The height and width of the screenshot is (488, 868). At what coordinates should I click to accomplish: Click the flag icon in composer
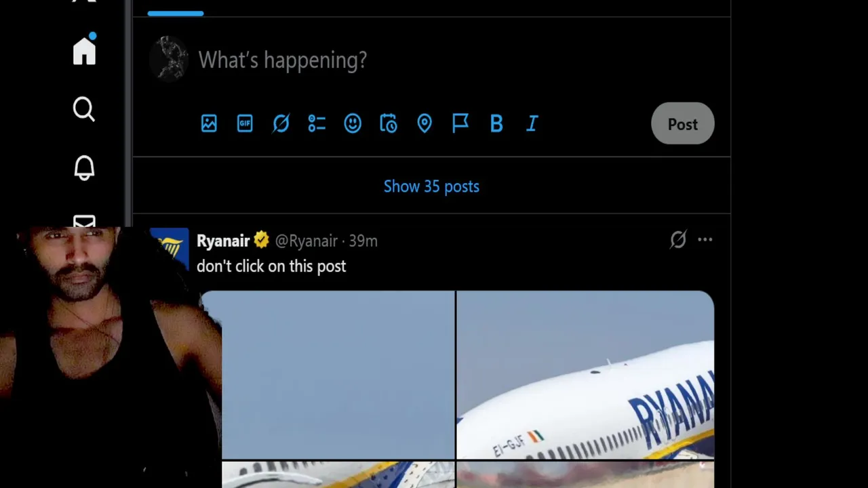460,123
